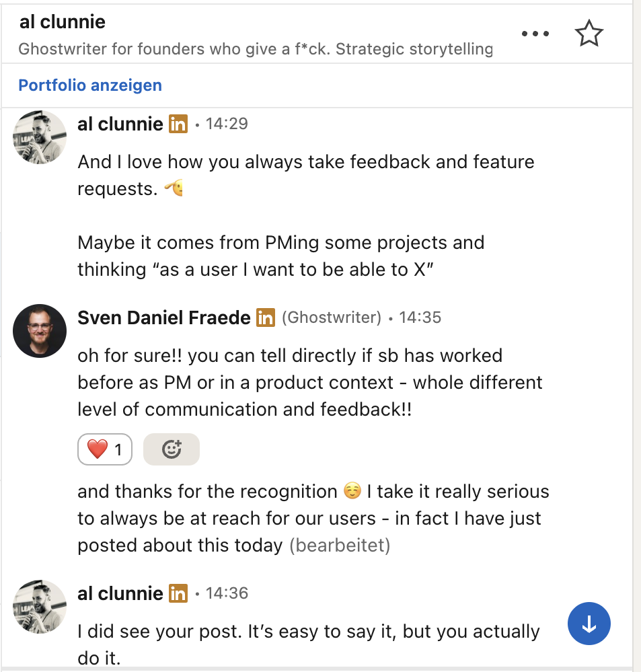641x672 pixels.
Task: Toggle the red heart reaction with count 1
Action: [x=105, y=449]
